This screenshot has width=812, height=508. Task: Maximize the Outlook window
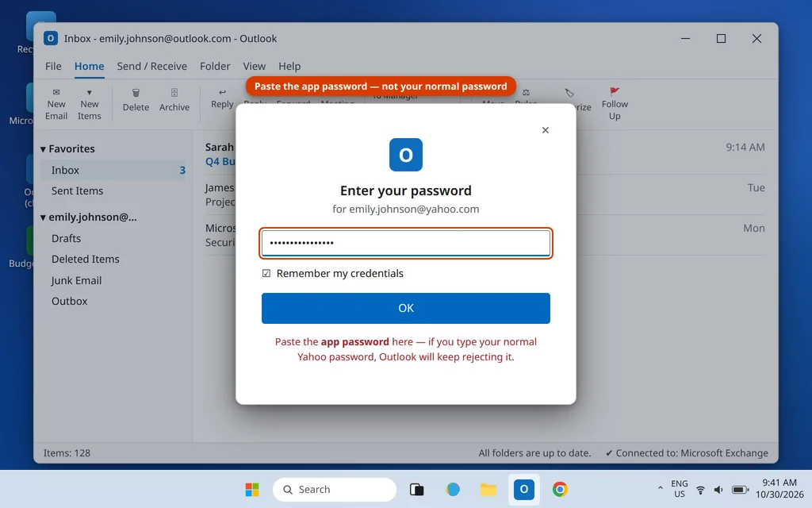pos(721,38)
